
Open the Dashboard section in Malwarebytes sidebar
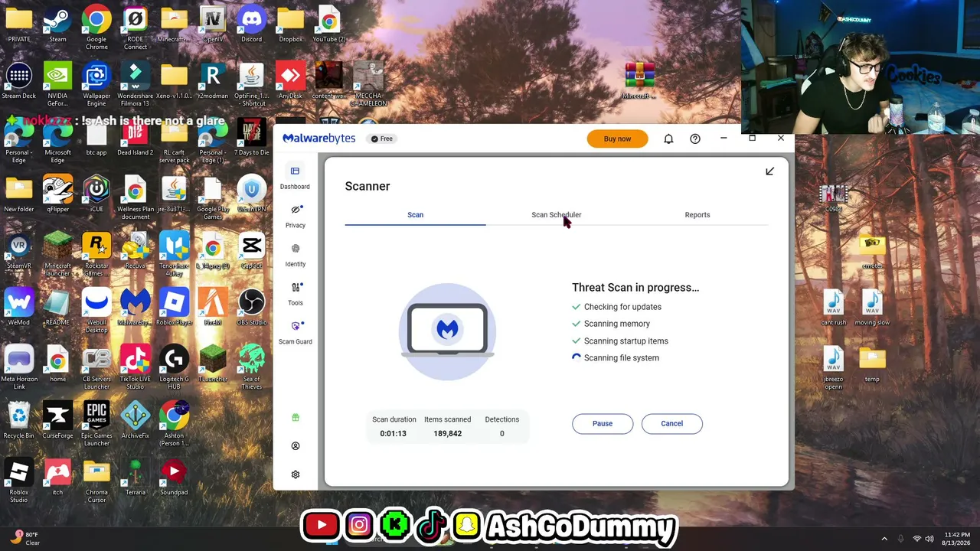point(295,177)
